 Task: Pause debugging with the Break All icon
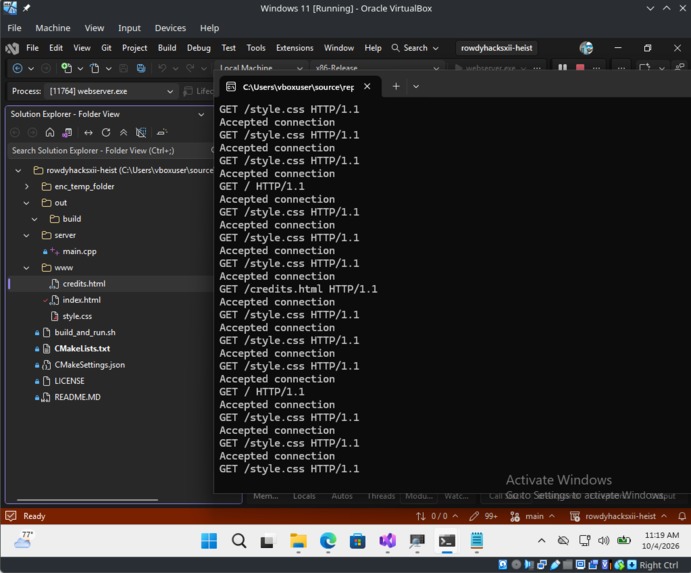pyautogui.click(x=562, y=68)
